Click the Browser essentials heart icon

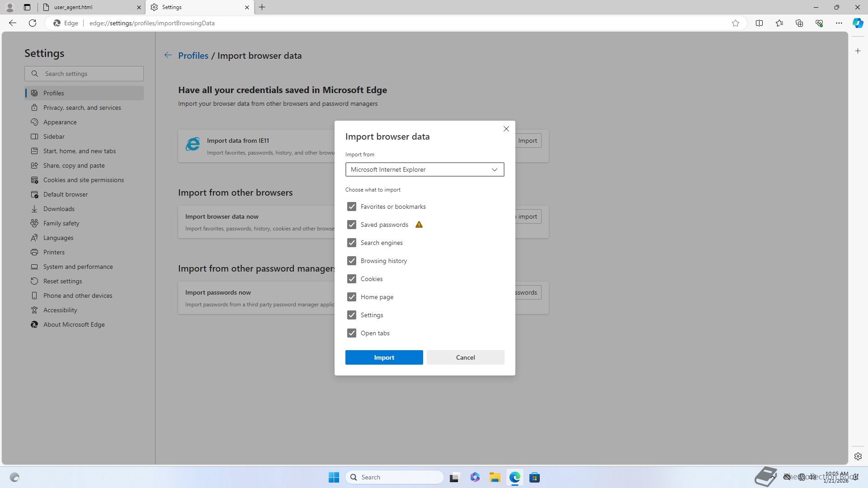819,23
